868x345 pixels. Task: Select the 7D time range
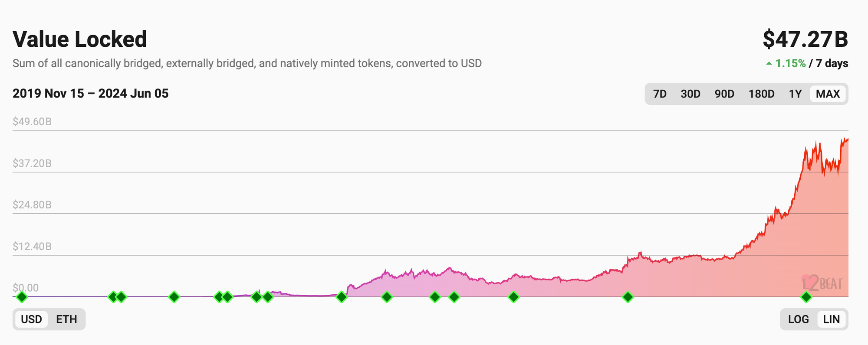pos(660,94)
